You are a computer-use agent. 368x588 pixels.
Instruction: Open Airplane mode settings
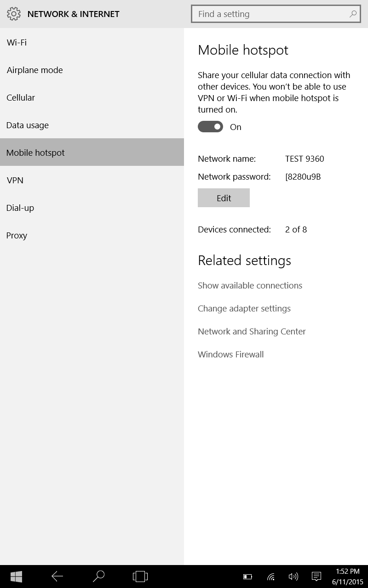[x=92, y=70]
